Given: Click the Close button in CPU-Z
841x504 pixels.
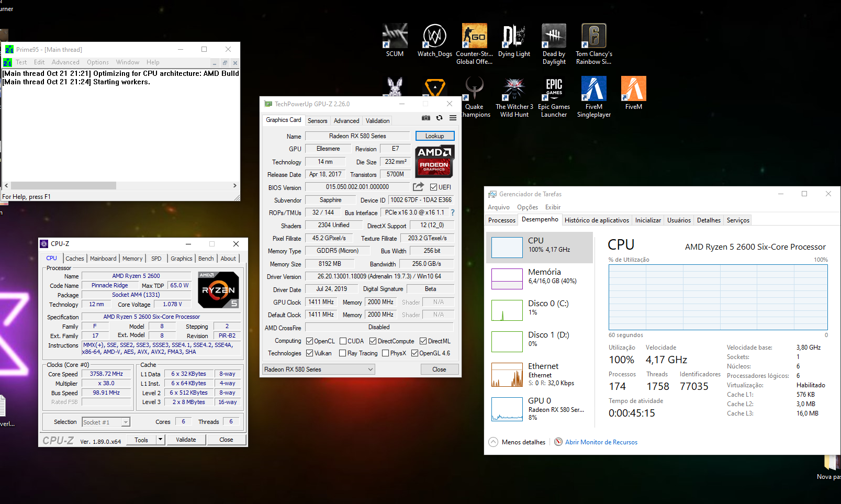Looking at the screenshot, I should [x=226, y=440].
